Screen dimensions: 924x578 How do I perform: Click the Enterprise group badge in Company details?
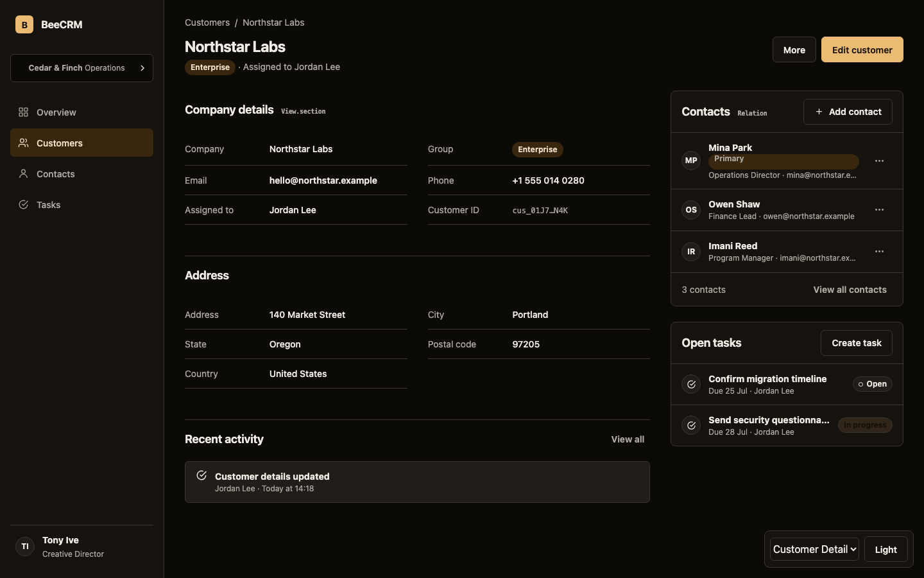tap(538, 150)
